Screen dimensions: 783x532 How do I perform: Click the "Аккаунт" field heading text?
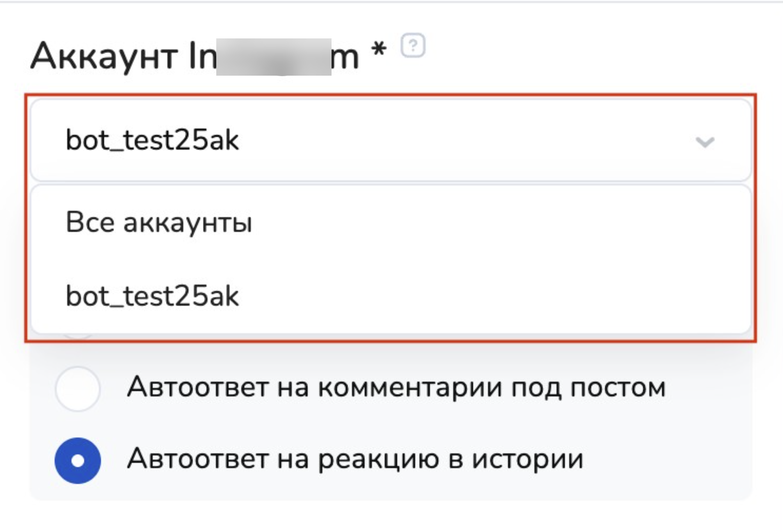tap(104, 56)
